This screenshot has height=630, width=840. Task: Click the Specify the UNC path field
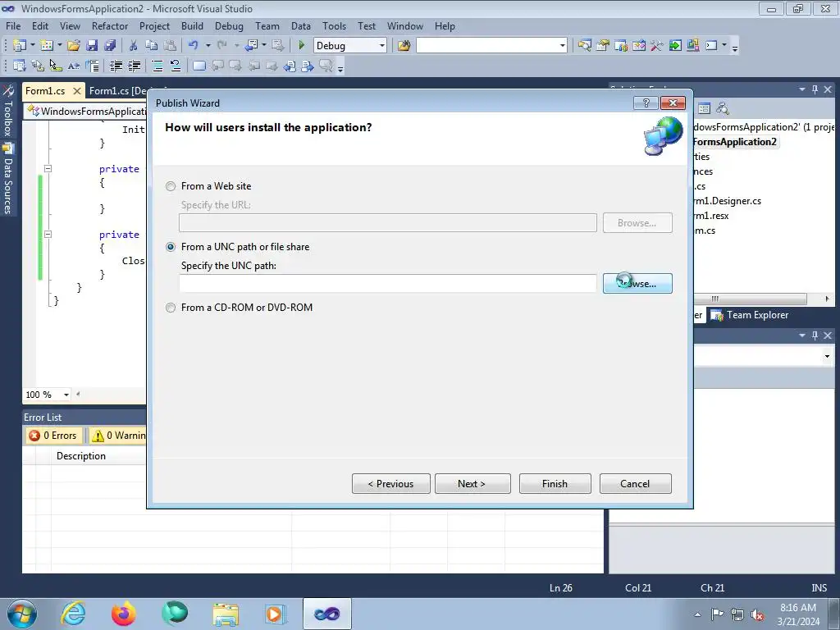[x=388, y=283]
